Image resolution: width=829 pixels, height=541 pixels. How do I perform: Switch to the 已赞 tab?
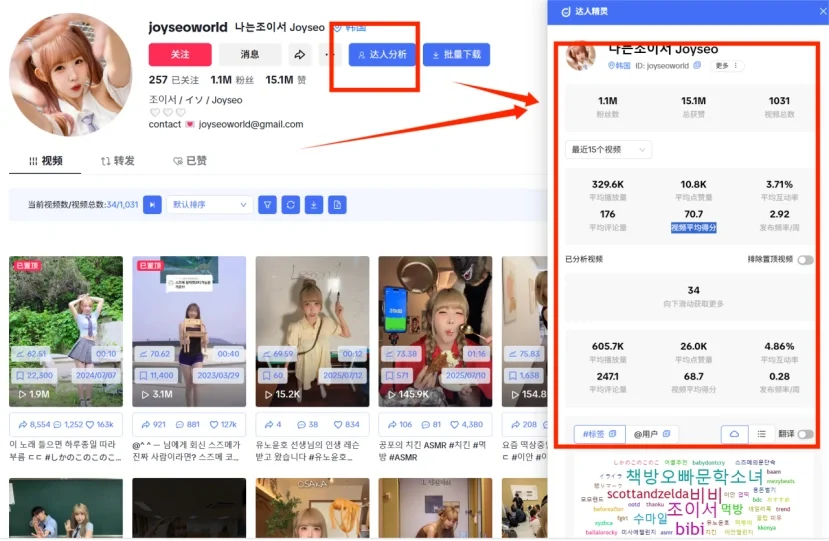pos(190,161)
